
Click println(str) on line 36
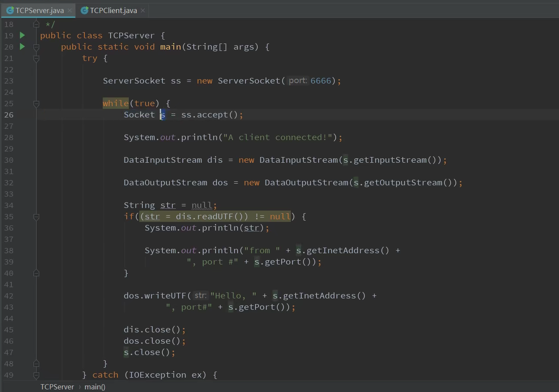pyautogui.click(x=233, y=228)
